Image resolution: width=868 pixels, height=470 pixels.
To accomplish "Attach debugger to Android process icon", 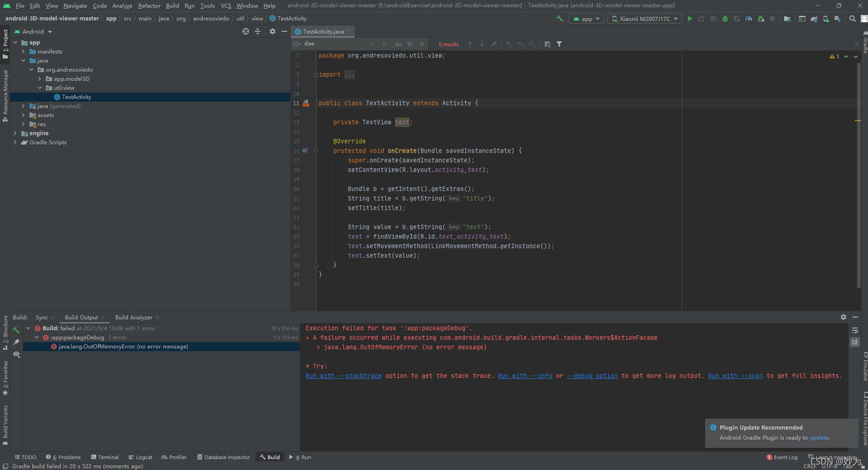I will [x=761, y=19].
